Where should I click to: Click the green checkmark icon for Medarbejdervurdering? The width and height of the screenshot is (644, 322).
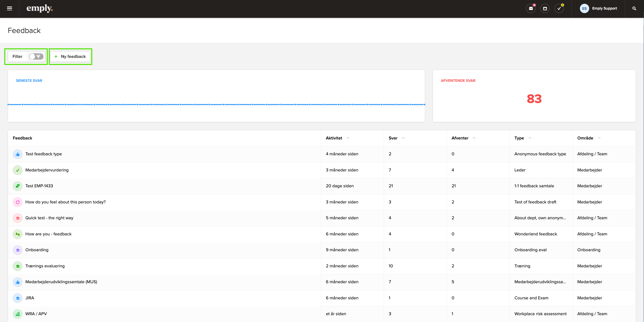[18, 170]
